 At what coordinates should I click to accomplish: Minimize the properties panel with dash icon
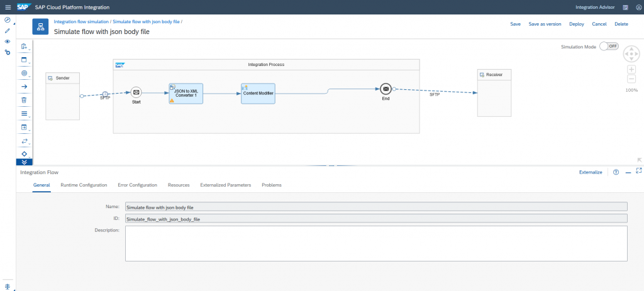coord(628,173)
